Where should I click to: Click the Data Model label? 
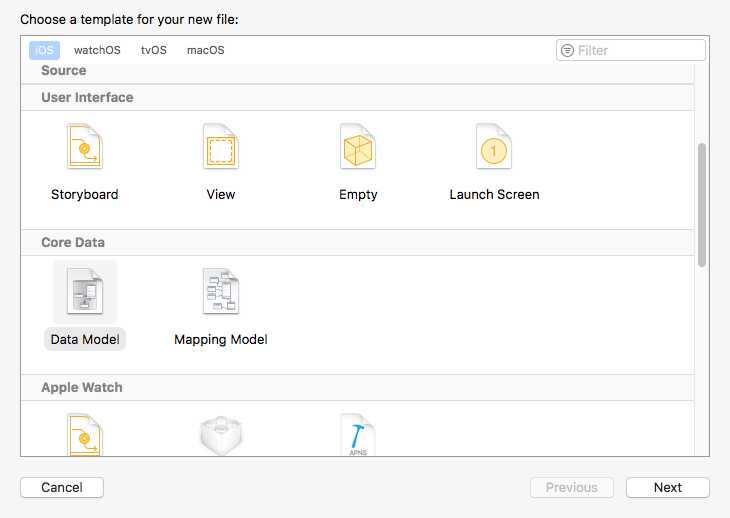pyautogui.click(x=85, y=339)
